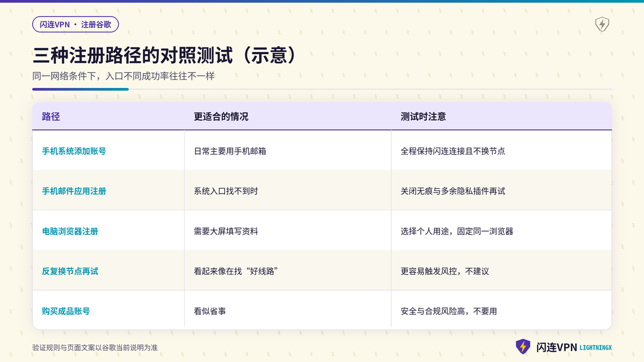Click the 闪连VPN logo icon at bottom right
Viewport: 644px width, 362px height.
coord(523,347)
